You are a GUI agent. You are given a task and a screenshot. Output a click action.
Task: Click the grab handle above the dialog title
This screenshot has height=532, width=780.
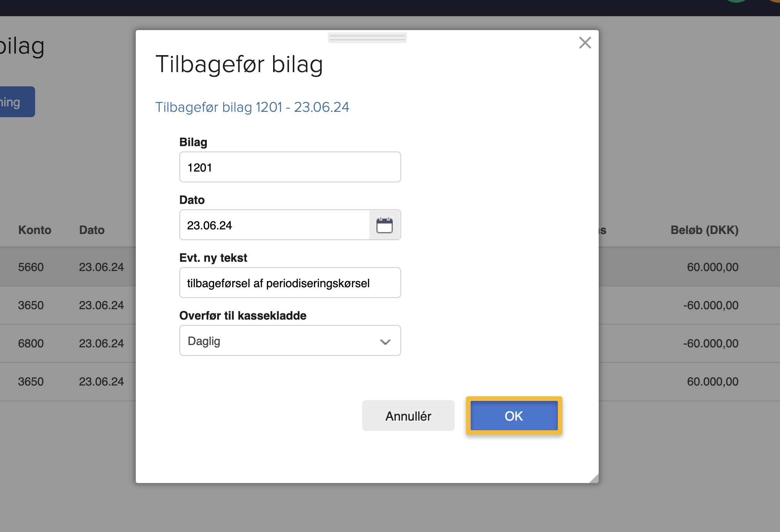[367, 37]
